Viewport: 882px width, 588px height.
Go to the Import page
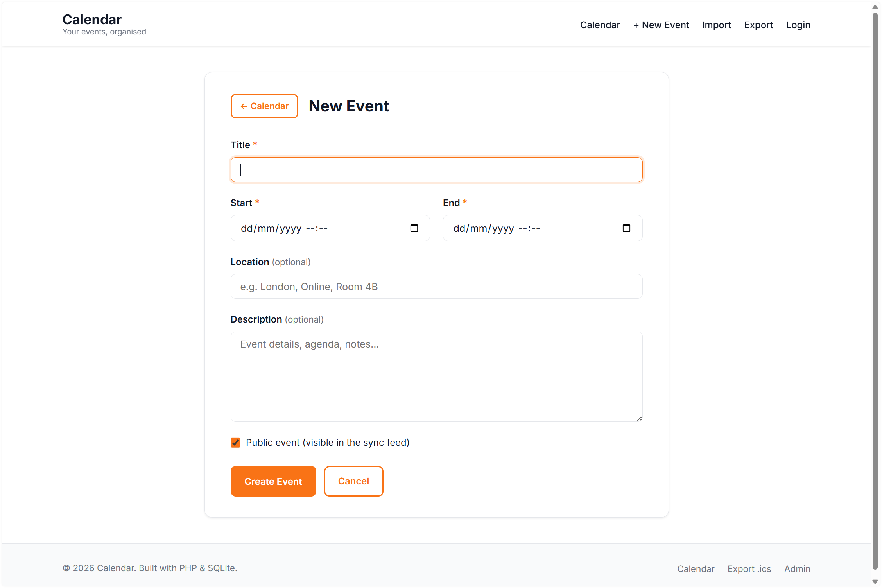716,25
